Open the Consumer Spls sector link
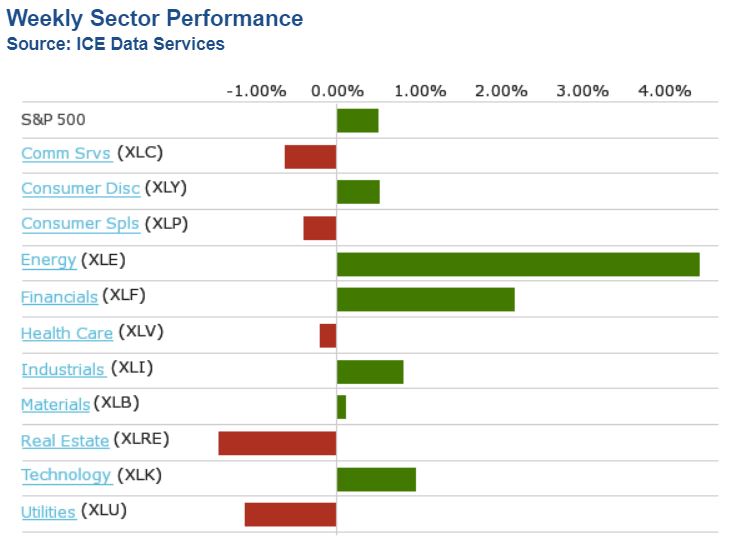Viewport: 729px width, 547px height. (x=80, y=224)
